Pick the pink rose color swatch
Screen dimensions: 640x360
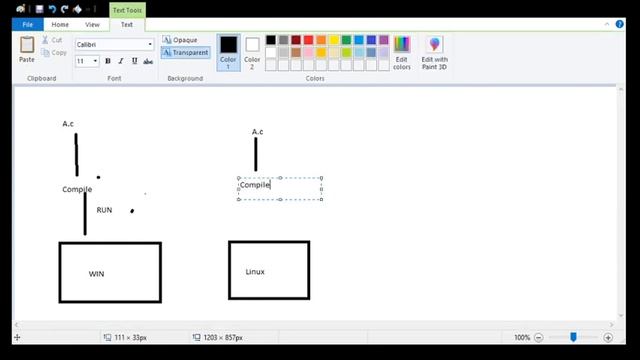coord(309,52)
